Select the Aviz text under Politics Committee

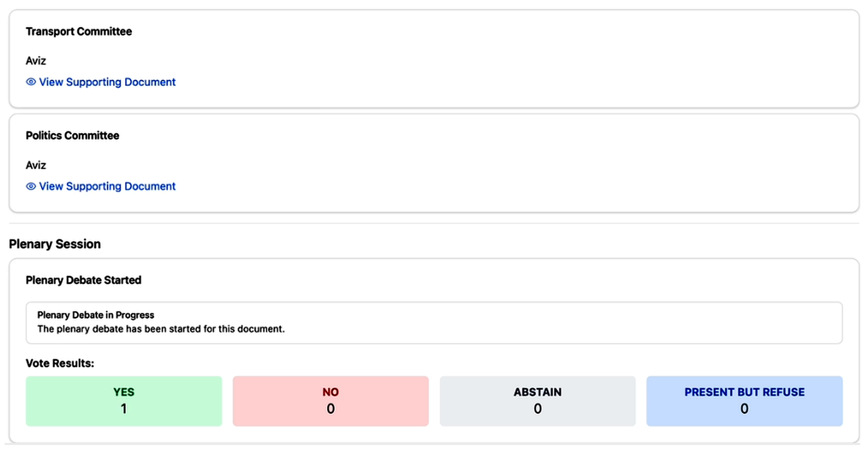tap(36, 165)
